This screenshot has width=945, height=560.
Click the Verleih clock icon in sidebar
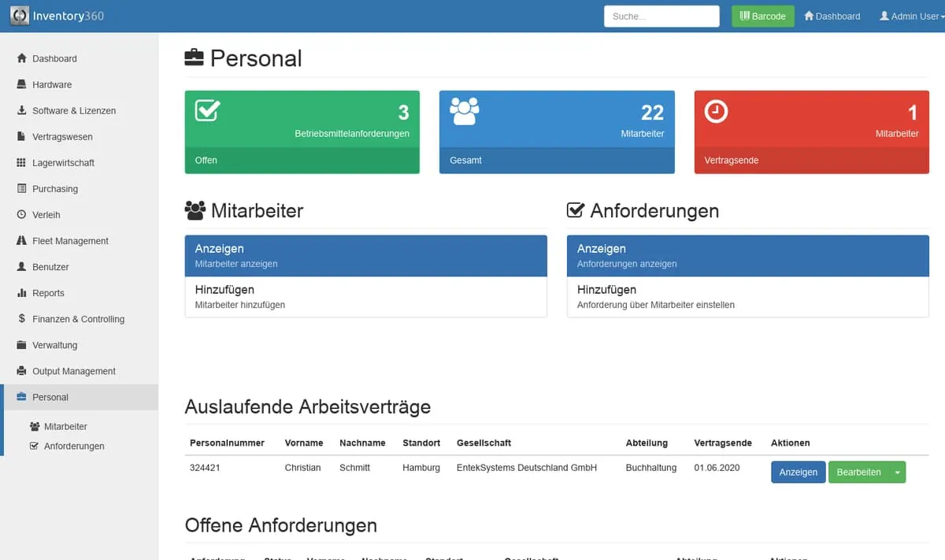(x=21, y=214)
